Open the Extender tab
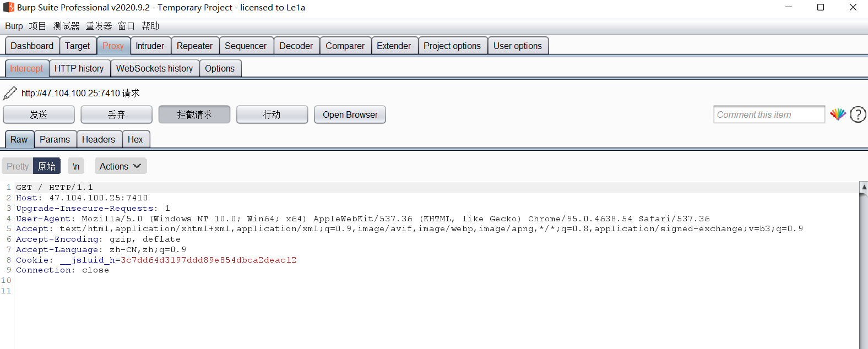Screen dimensions: 868x349 point(394,46)
